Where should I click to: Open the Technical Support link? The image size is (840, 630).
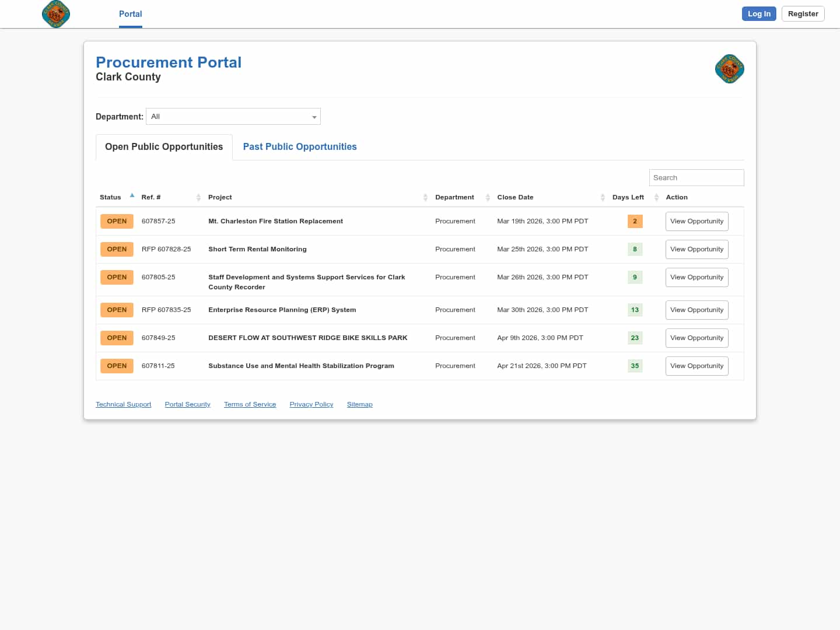[x=123, y=404]
